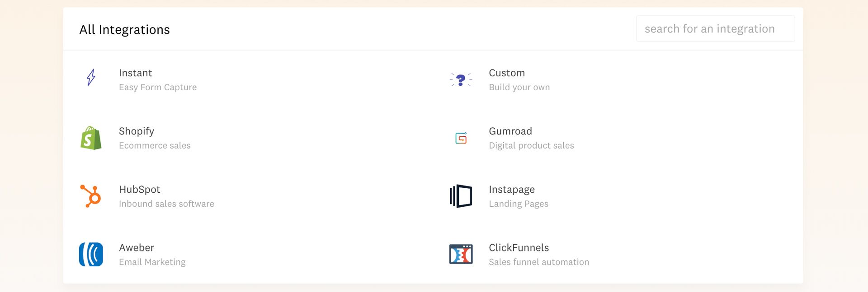Image resolution: width=868 pixels, height=292 pixels.
Task: Click the Shopify shopping bag logo
Action: point(91,138)
